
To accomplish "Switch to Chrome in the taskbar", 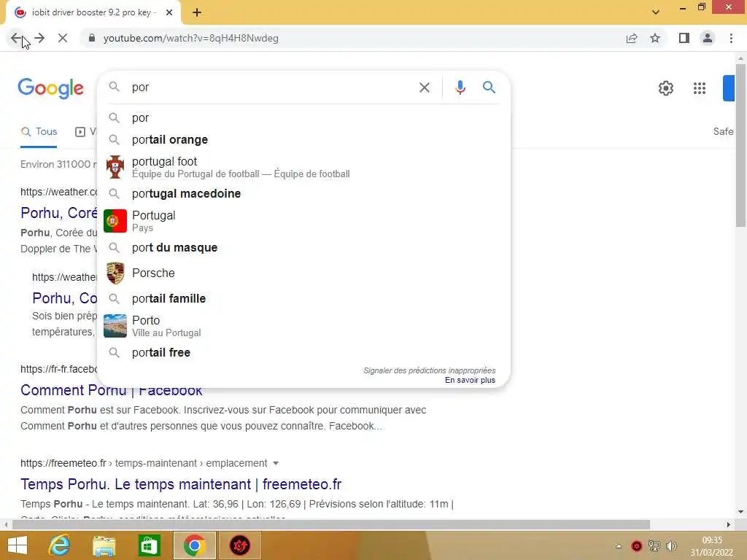I will 194,545.
